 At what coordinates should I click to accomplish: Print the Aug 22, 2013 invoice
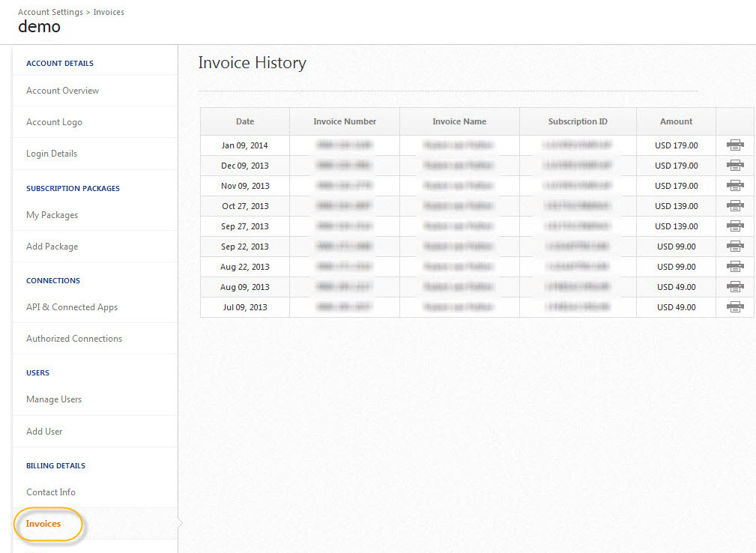(735, 267)
